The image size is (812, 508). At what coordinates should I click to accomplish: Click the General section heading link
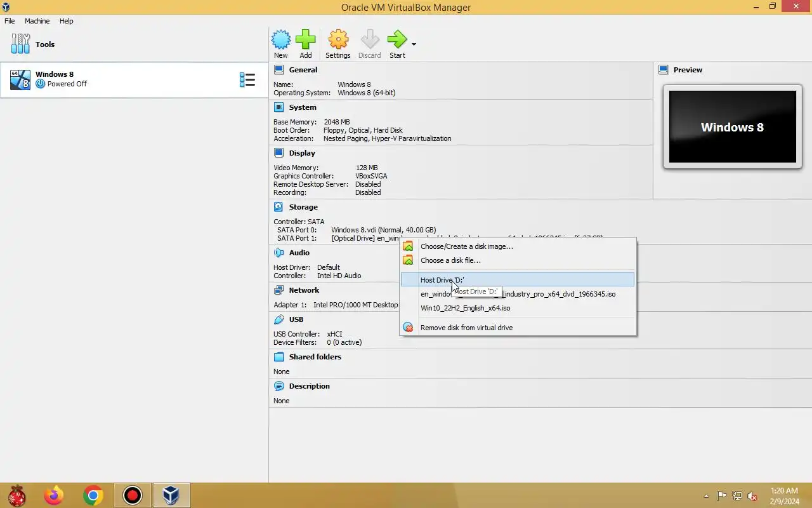303,70
